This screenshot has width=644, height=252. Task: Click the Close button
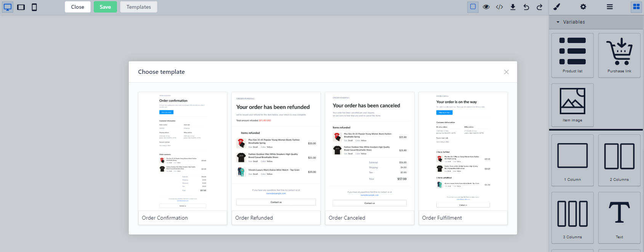(78, 7)
